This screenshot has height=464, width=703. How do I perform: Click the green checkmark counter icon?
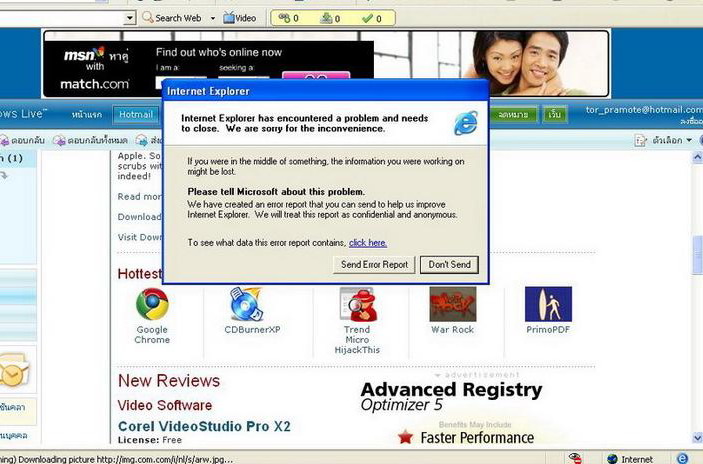click(368, 18)
